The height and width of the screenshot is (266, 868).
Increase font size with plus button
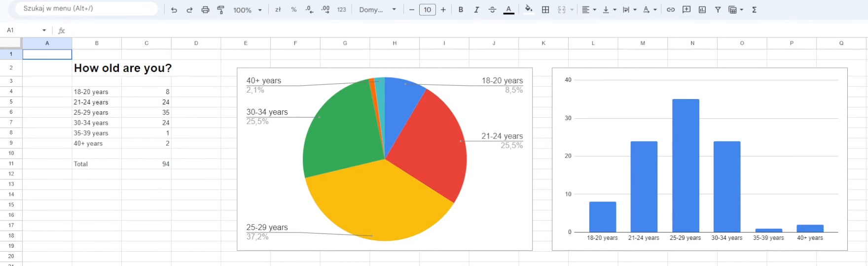pos(443,10)
